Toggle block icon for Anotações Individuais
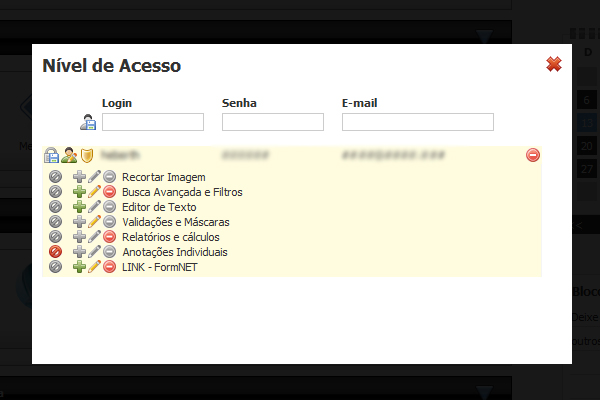The image size is (600, 400). click(55, 252)
